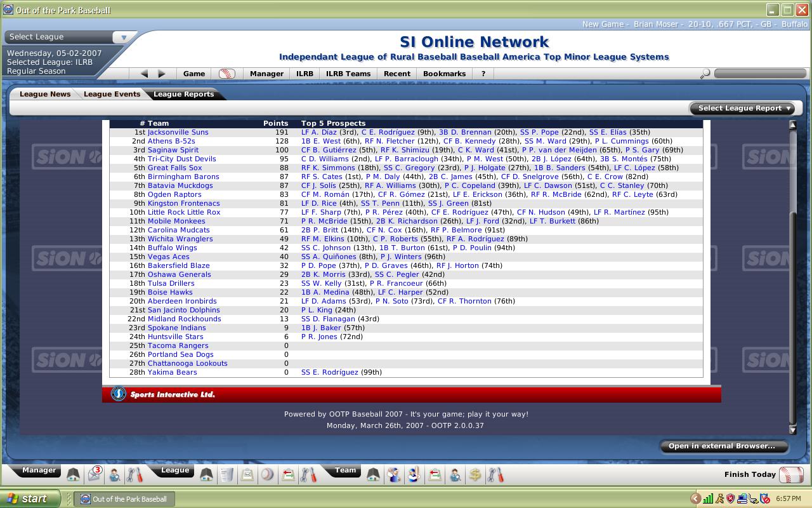Open player P L. King link

click(317, 310)
